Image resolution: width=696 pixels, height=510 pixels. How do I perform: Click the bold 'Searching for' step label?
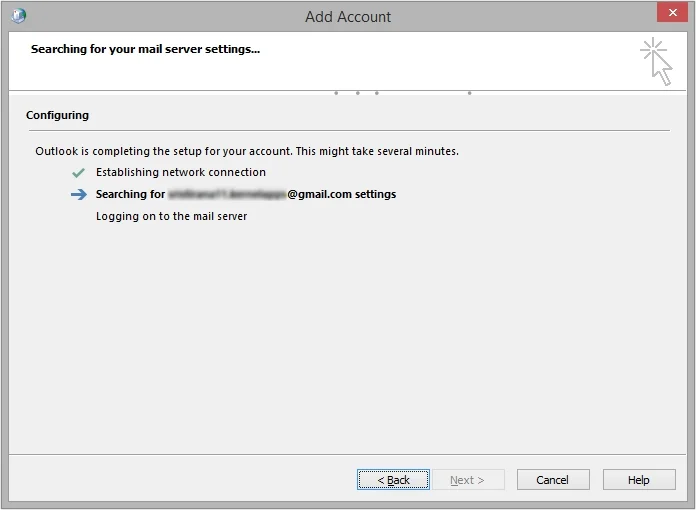pyautogui.click(x=130, y=195)
